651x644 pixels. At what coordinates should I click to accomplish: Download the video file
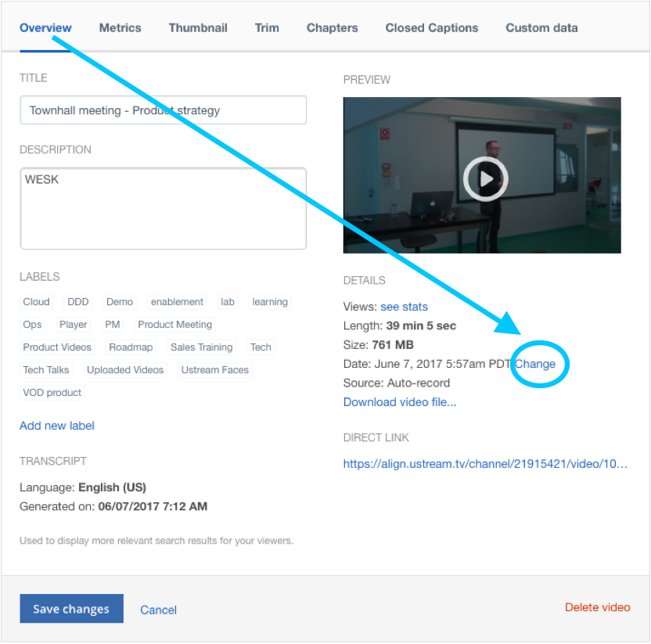[400, 401]
